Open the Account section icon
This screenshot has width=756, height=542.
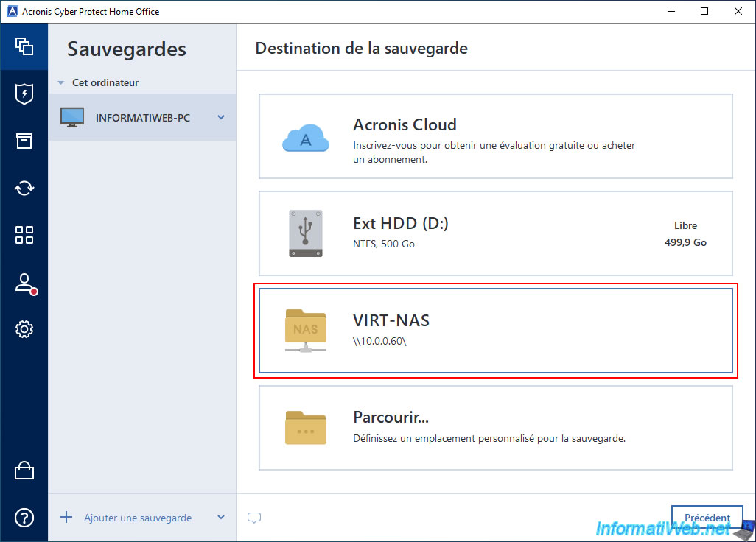pos(24,283)
